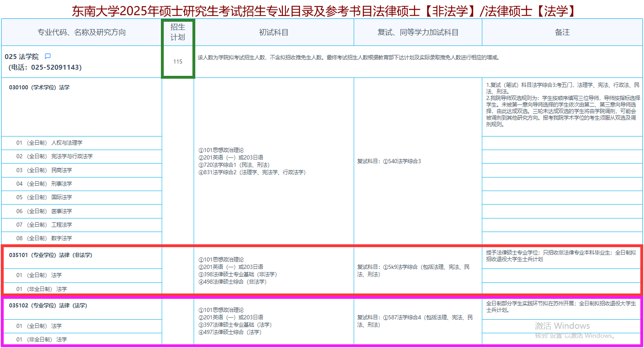Viewport: 644px width, 348px height.
Task: Select 01 (非全日制) 法学 under 035102
Action: click(41, 339)
